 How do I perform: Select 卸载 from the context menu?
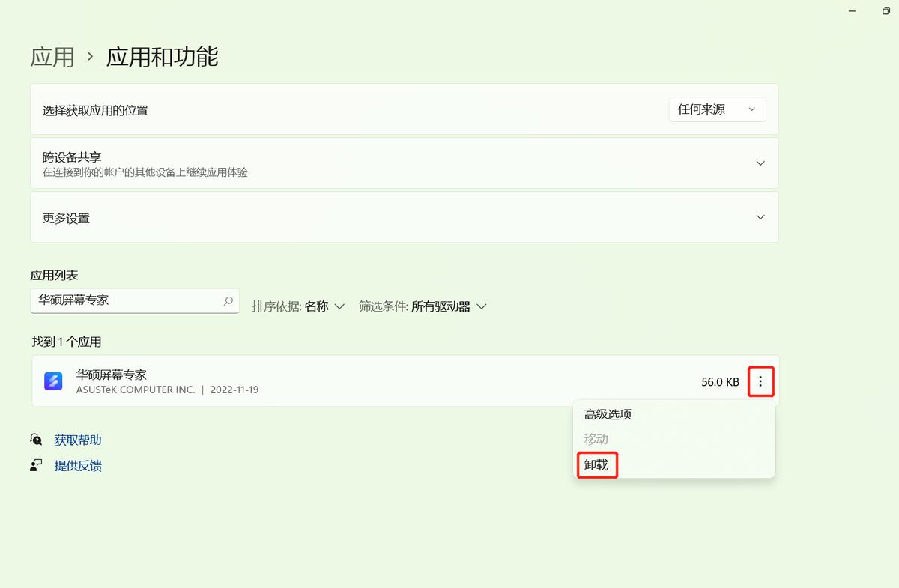(596, 464)
